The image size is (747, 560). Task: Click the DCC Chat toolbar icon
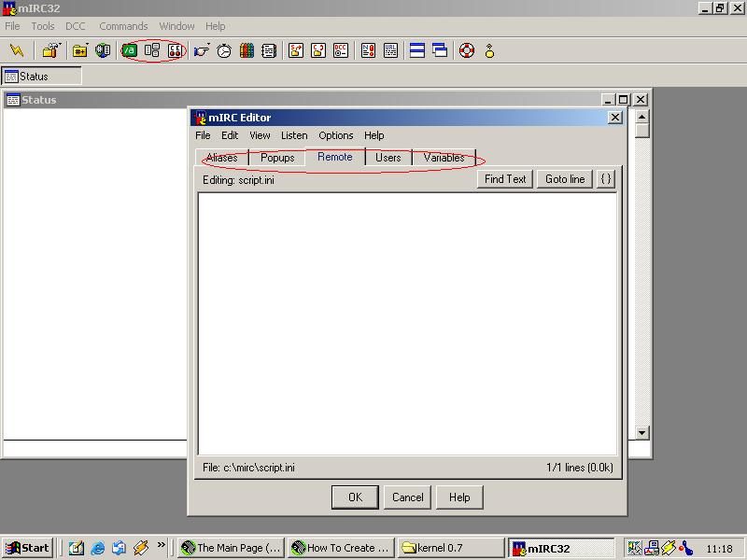(x=318, y=50)
